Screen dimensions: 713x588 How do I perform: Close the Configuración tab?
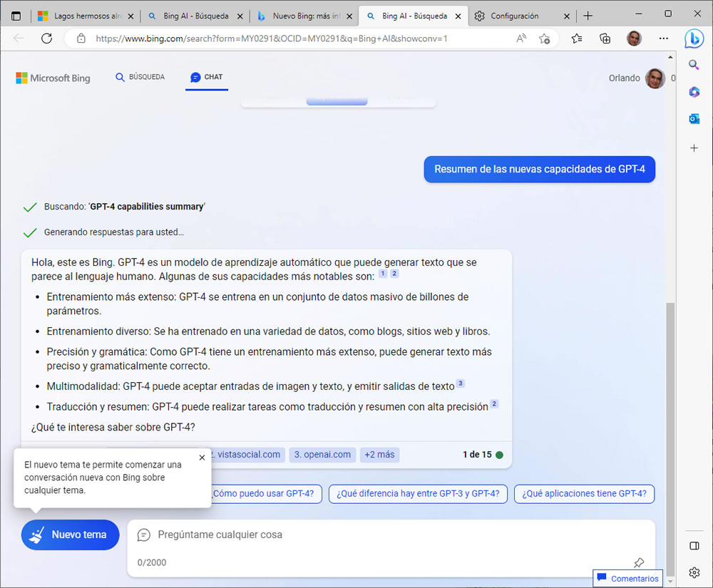567,16
